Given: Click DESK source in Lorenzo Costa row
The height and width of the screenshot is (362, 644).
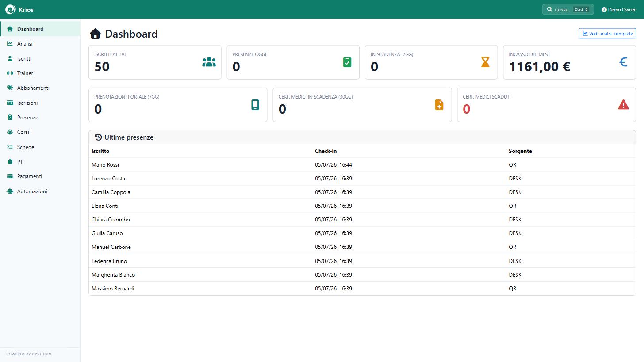Looking at the screenshot, I should [515, 179].
